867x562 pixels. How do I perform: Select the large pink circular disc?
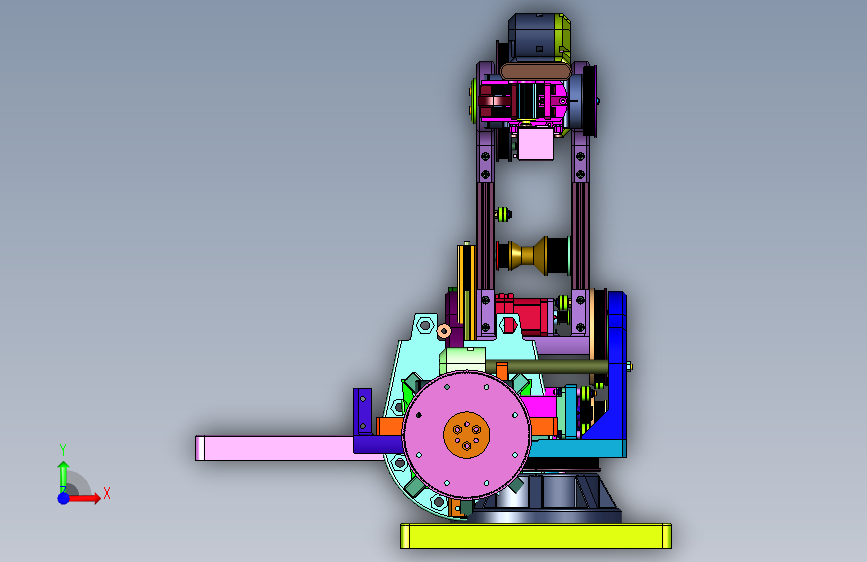[466, 434]
